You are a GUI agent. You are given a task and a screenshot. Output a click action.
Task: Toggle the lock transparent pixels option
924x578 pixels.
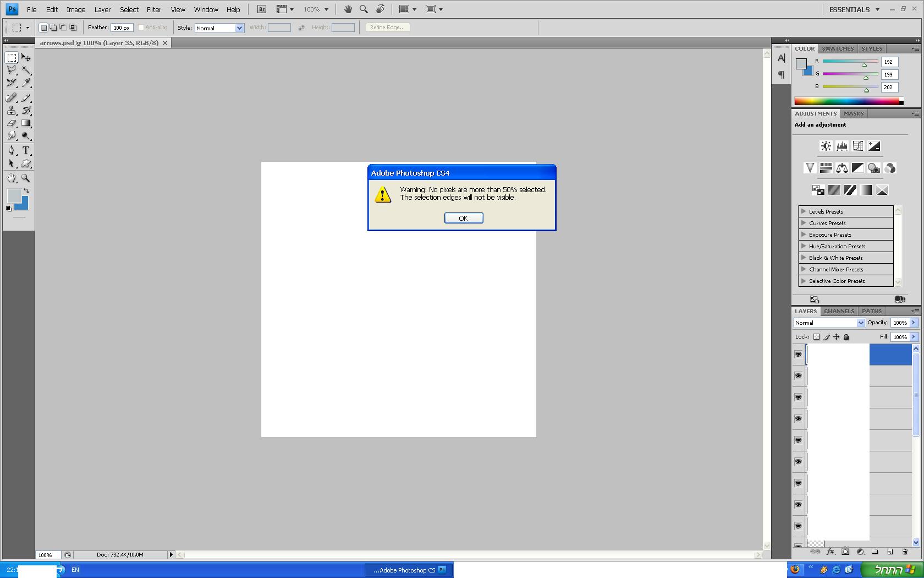pyautogui.click(x=816, y=337)
